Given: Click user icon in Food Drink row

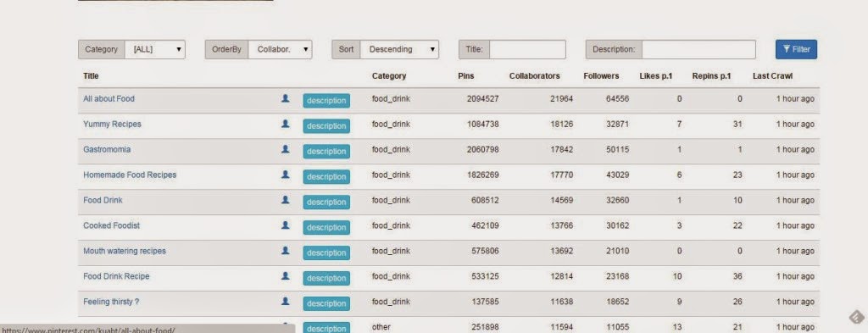Looking at the screenshot, I should click(285, 200).
